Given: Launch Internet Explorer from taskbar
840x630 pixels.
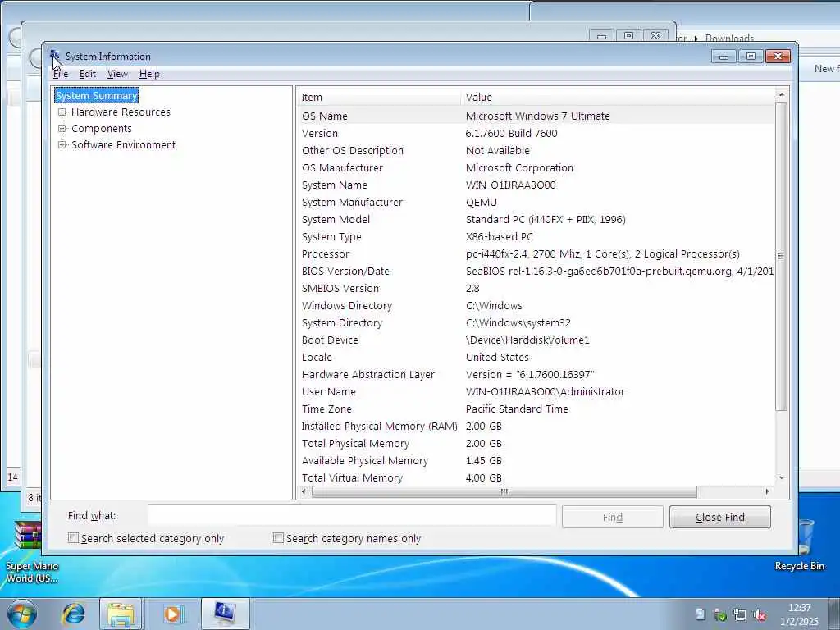Looking at the screenshot, I should [73, 614].
